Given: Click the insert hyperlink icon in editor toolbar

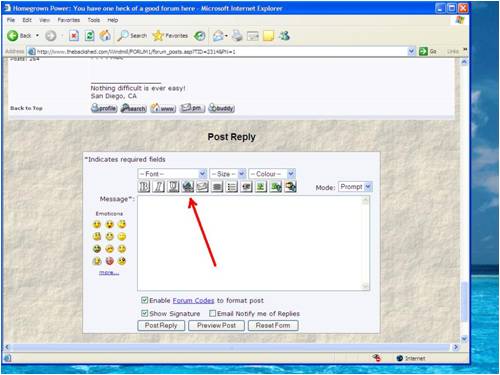Looking at the screenshot, I should click(188, 186).
